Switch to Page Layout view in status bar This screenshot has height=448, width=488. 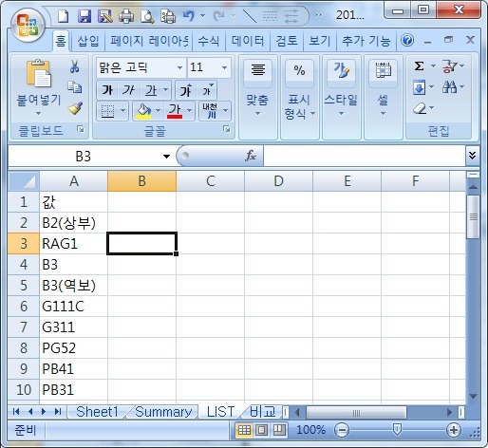coord(262,430)
